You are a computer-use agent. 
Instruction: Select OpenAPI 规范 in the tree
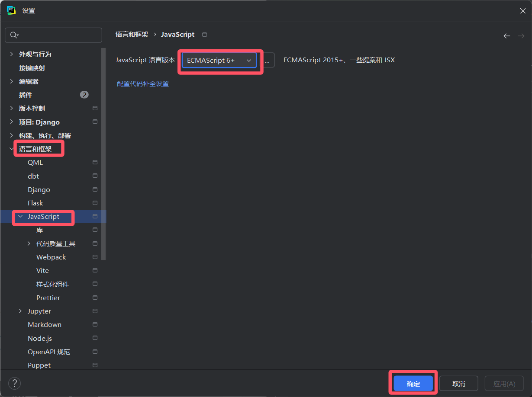(49, 352)
